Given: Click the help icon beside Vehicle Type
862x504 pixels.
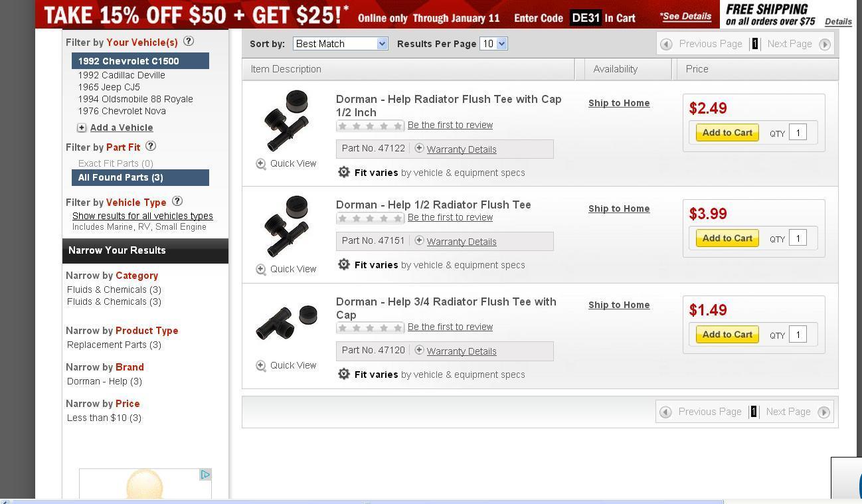Looking at the screenshot, I should coord(177,201).
